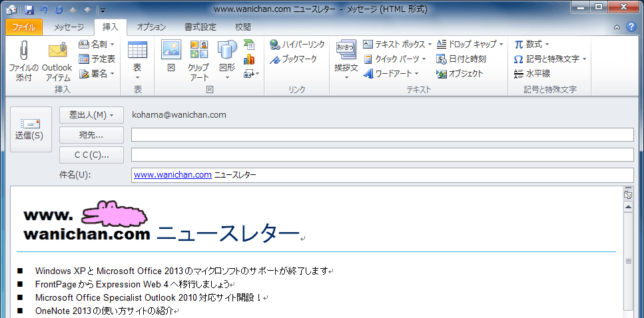The width and height of the screenshot is (644, 318).
Task: Open the equation (数式) dropdown
Action: point(531,44)
